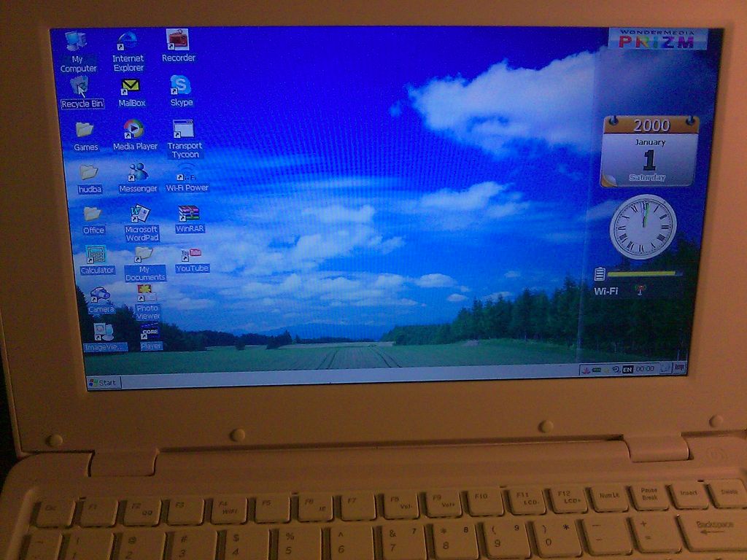
Task: Launch Internet Explorer from the desktop
Action: click(128, 41)
